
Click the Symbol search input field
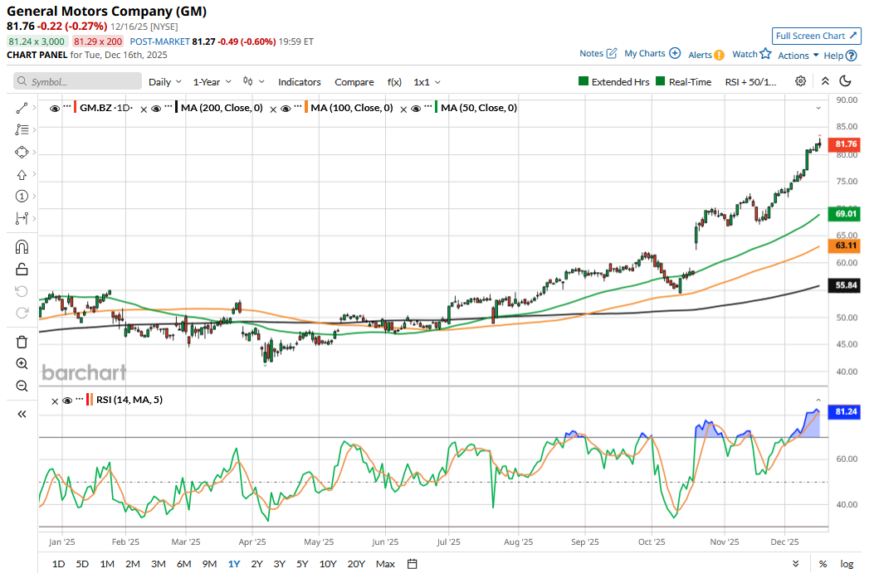pos(77,82)
